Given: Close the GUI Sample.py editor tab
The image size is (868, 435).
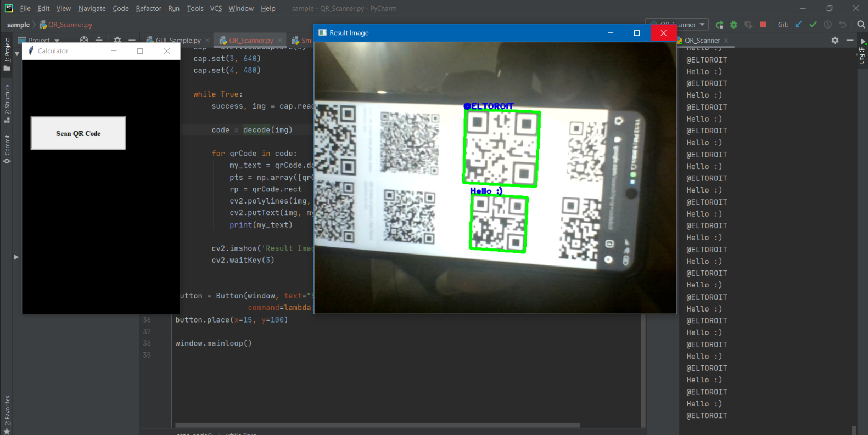Looking at the screenshot, I should tap(208, 41).
